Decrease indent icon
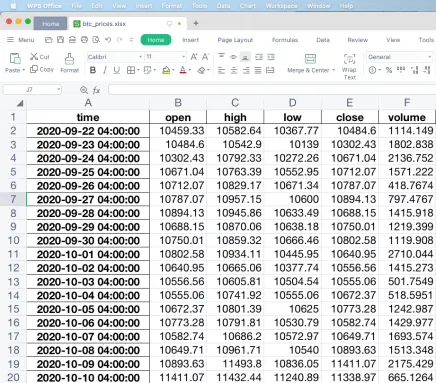436x383 pixels. point(259,57)
